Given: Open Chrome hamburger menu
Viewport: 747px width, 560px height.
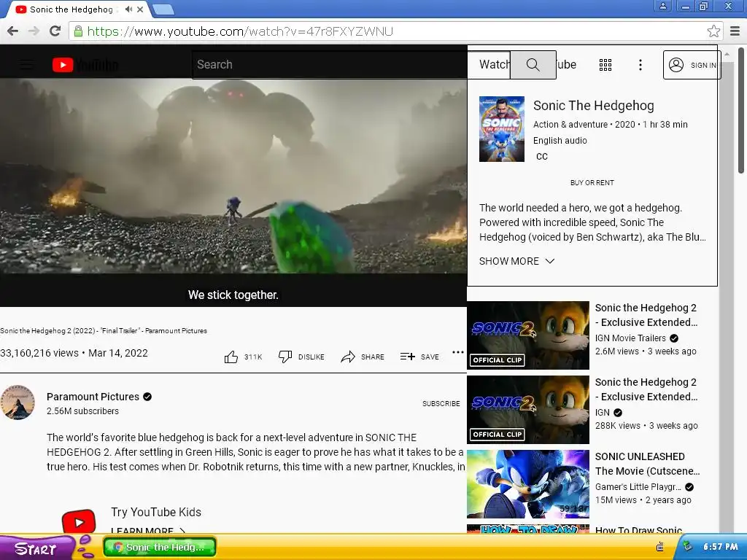Looking at the screenshot, I should (x=735, y=31).
